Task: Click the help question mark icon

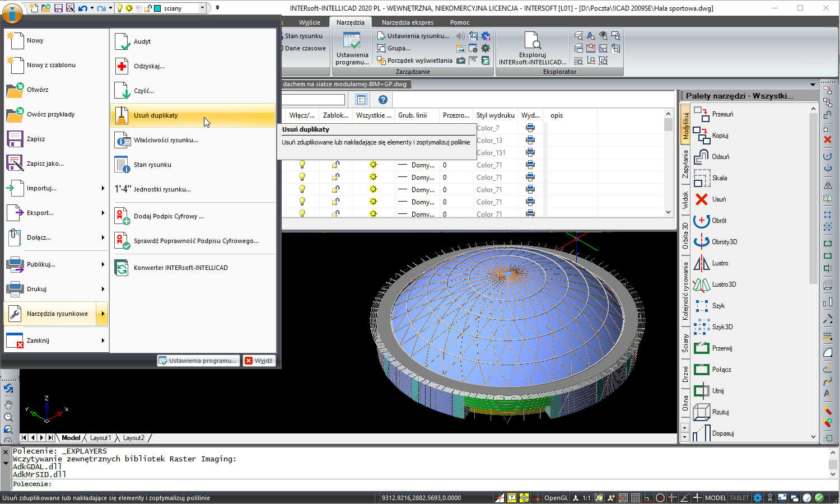Action: pyautogui.click(x=383, y=100)
